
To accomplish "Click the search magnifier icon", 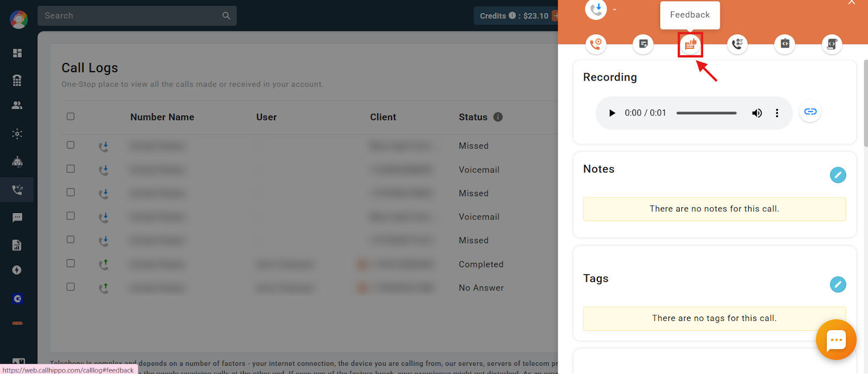I will (x=226, y=16).
